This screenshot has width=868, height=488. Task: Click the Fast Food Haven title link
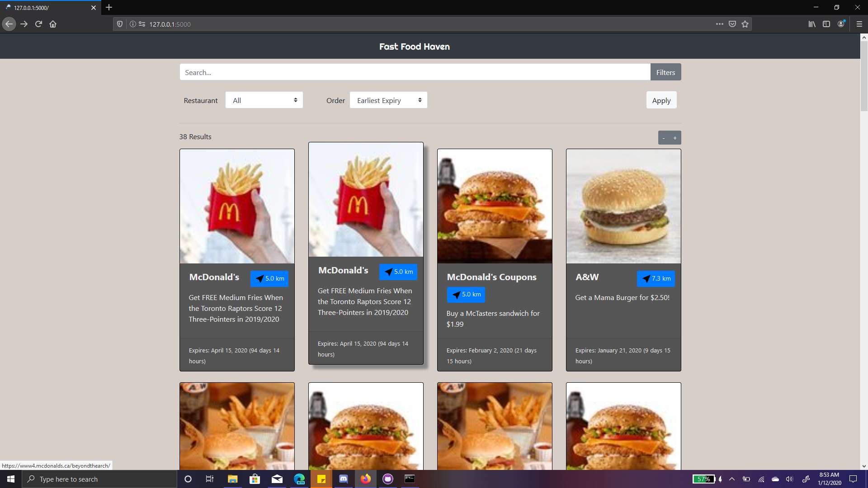414,47
